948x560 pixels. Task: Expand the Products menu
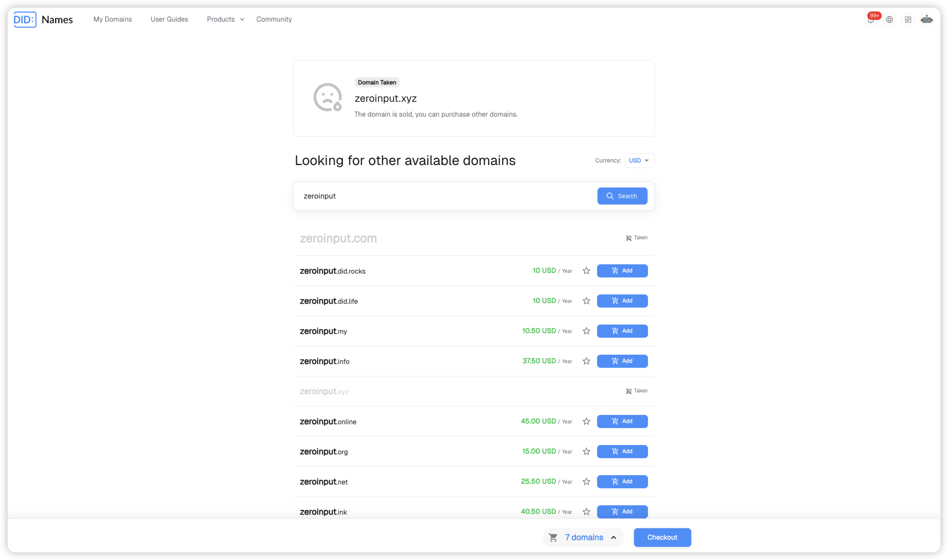coord(225,20)
